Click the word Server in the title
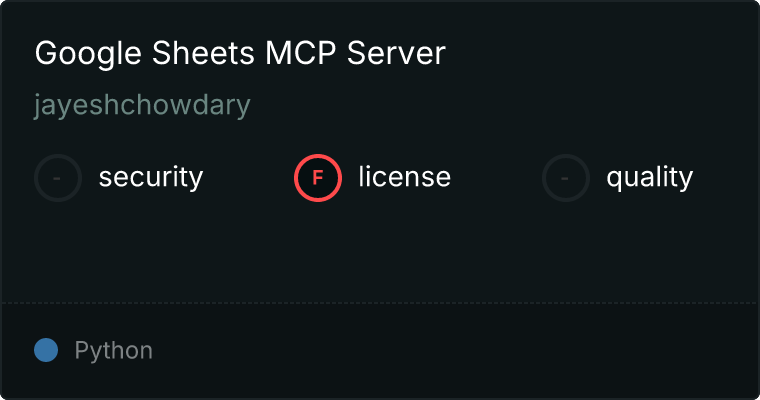 click(x=396, y=53)
